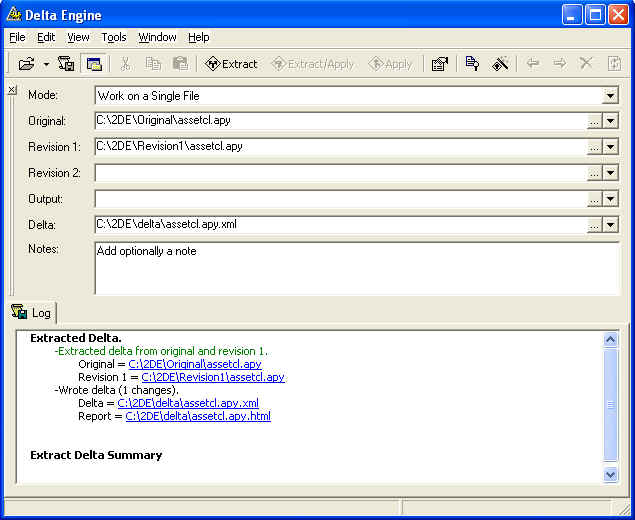Click into the Delta path field
635x520 pixels.
click(340, 225)
